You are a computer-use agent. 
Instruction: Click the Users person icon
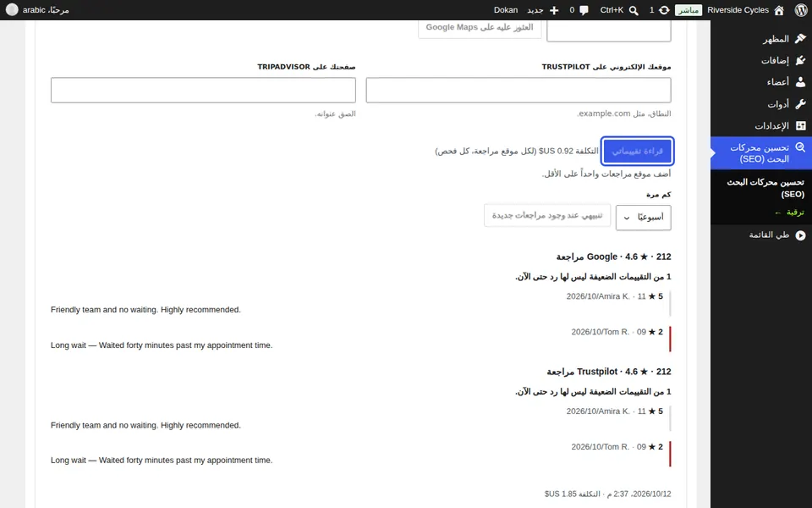800,82
